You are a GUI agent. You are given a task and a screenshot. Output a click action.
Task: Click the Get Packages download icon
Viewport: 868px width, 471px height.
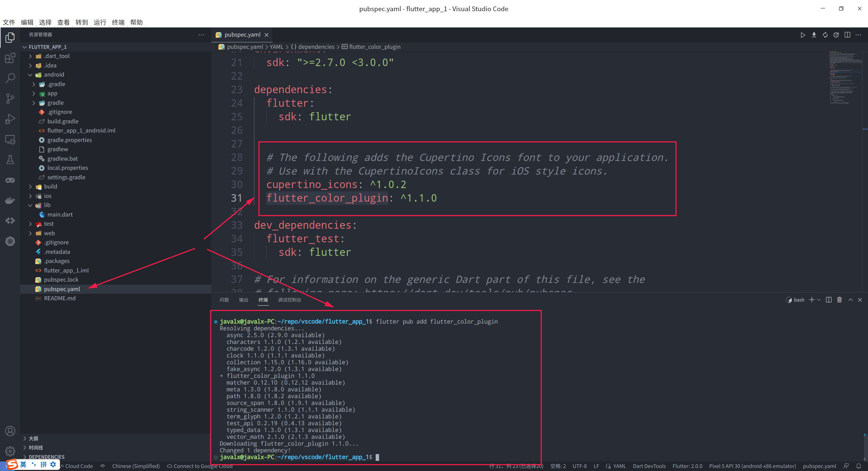click(814, 35)
